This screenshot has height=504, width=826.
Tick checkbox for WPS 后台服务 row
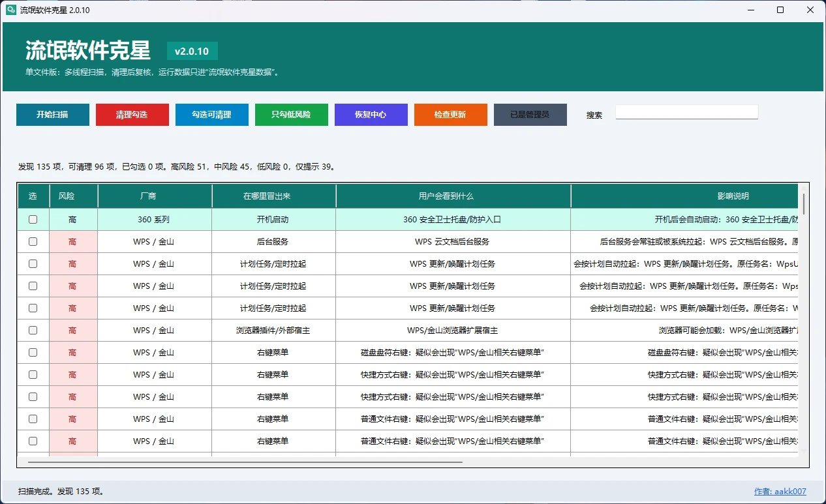click(x=33, y=242)
